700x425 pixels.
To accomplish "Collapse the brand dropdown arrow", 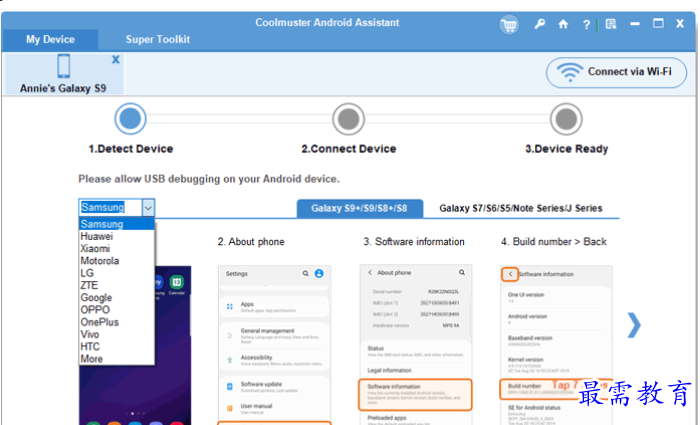I will (148, 208).
